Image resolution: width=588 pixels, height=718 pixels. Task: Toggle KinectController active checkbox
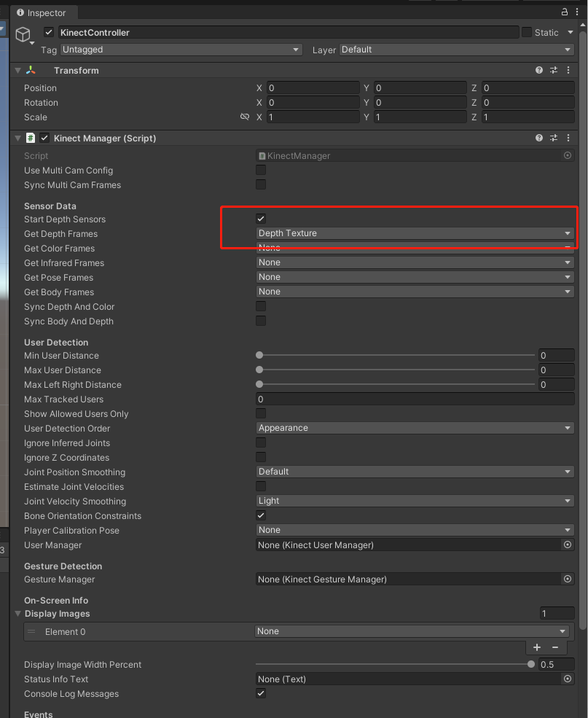tap(49, 32)
